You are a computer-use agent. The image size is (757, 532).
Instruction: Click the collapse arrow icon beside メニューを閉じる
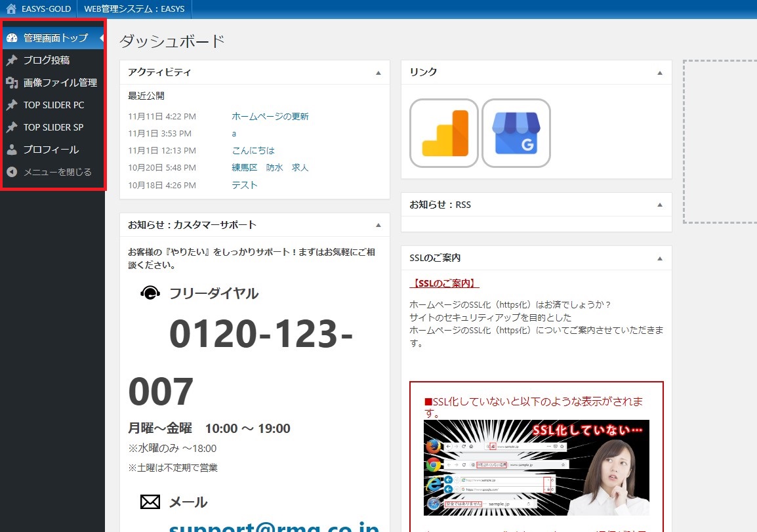(x=12, y=172)
